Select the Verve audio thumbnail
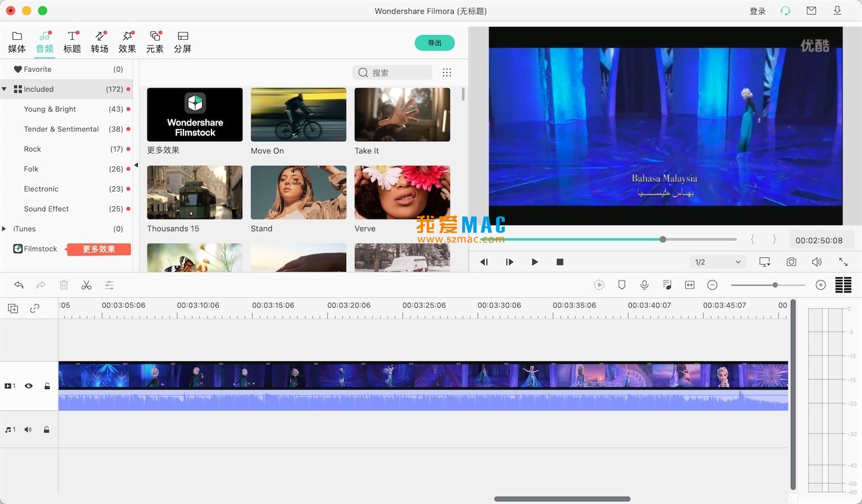This screenshot has height=504, width=862. pyautogui.click(x=402, y=192)
